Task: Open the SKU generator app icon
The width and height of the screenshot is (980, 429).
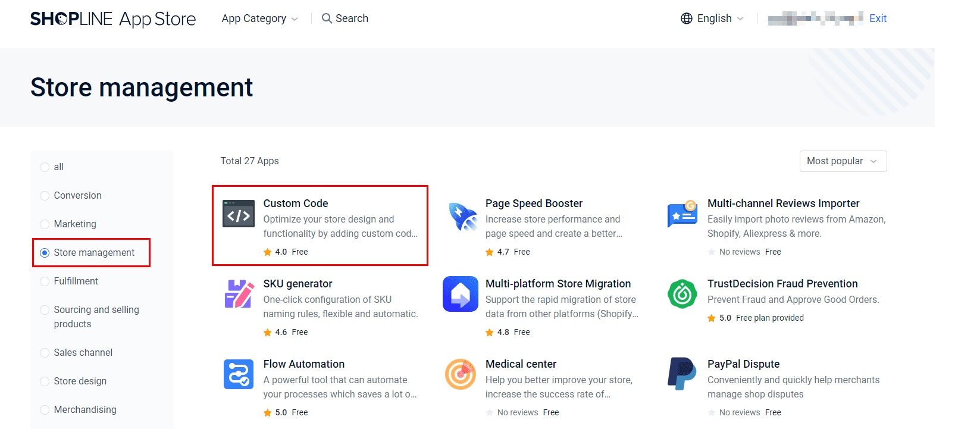Action: [x=239, y=294]
